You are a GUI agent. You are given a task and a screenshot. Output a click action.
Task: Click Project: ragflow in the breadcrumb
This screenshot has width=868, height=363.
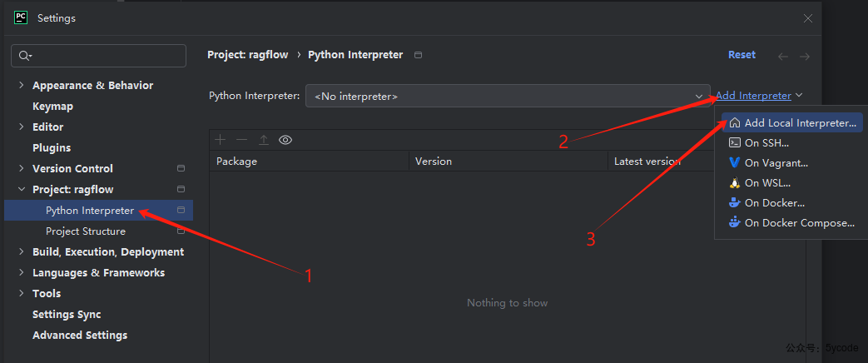click(247, 55)
